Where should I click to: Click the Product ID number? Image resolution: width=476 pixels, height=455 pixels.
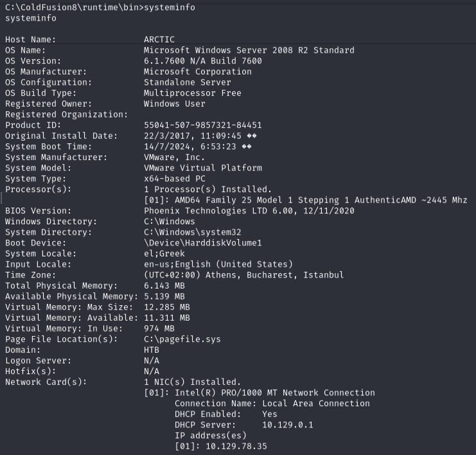click(x=202, y=125)
